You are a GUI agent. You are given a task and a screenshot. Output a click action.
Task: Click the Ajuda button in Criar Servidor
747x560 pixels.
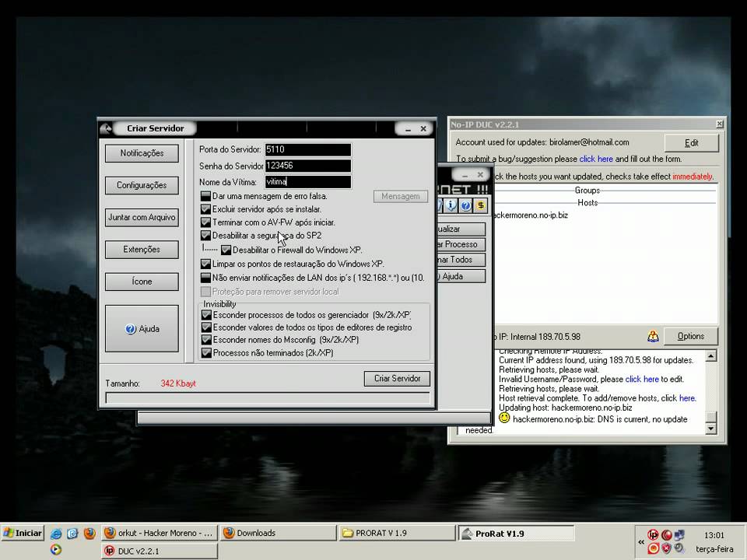click(142, 328)
